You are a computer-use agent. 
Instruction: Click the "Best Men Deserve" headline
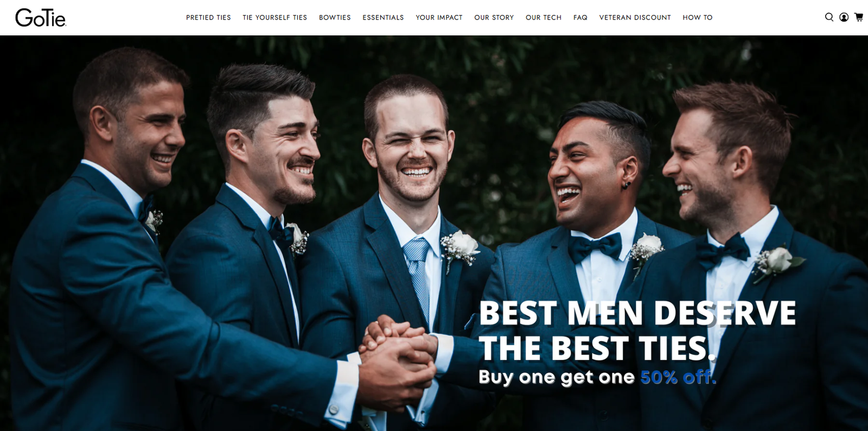click(x=637, y=313)
